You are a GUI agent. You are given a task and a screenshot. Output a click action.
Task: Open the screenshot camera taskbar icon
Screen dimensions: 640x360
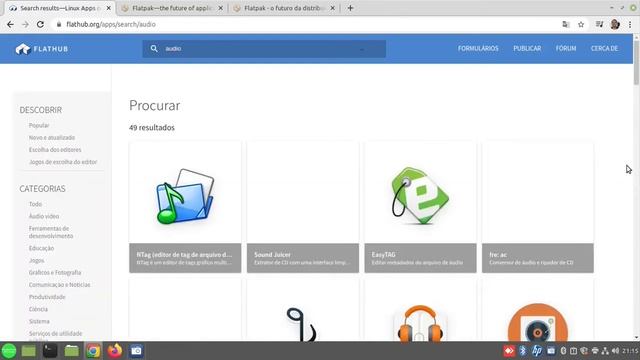[136, 351]
